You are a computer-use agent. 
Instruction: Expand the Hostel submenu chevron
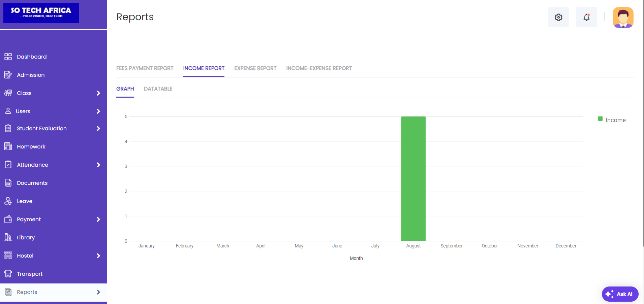tap(98, 256)
